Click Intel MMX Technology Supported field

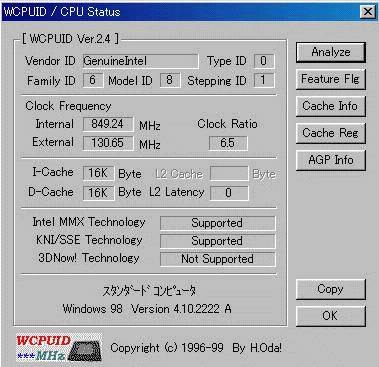pos(218,223)
